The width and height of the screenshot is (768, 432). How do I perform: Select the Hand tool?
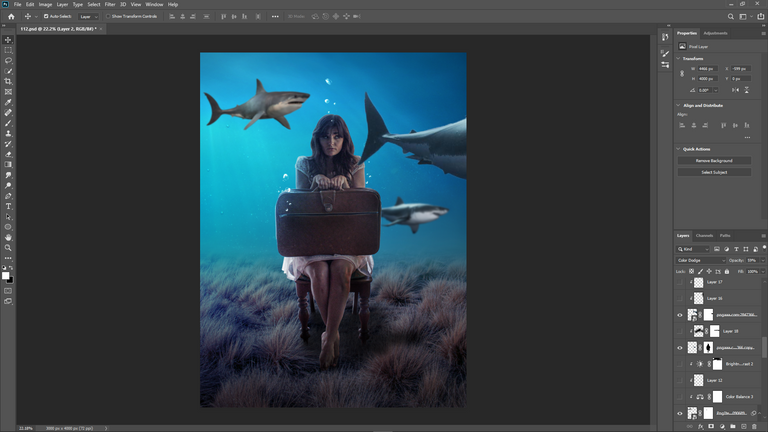click(x=8, y=238)
